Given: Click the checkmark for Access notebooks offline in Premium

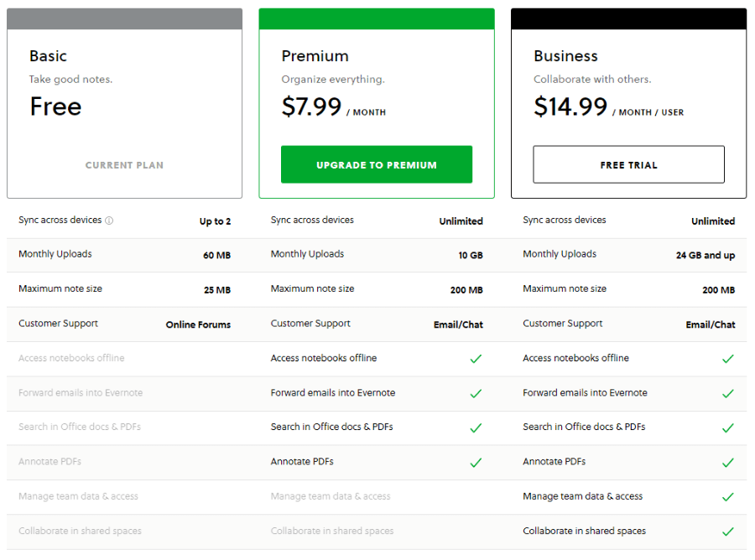Looking at the screenshot, I should point(476,358).
